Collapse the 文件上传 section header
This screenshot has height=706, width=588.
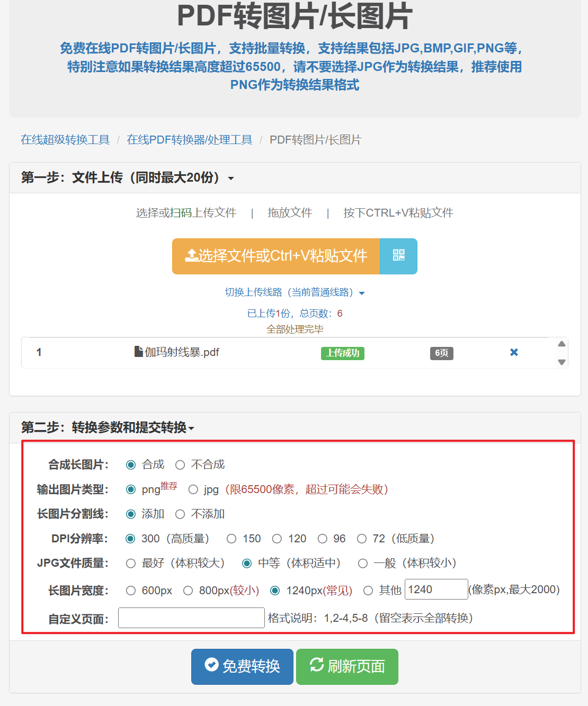(x=231, y=178)
